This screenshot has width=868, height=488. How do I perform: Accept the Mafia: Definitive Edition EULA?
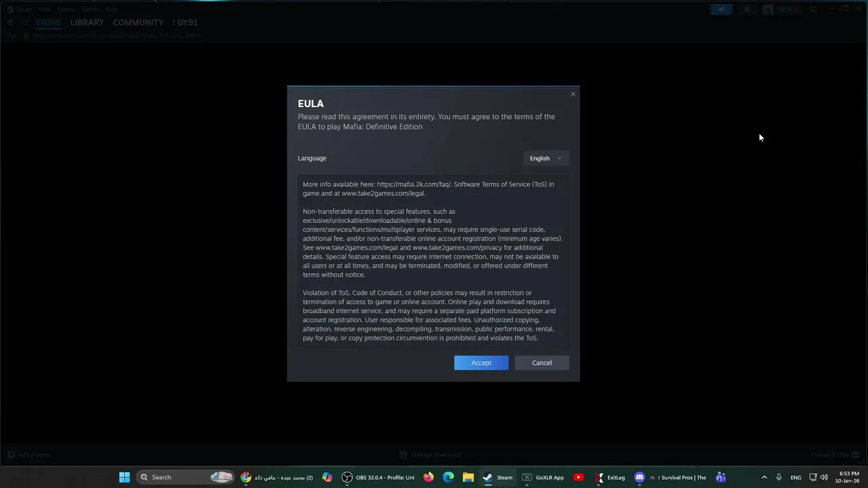click(481, 363)
